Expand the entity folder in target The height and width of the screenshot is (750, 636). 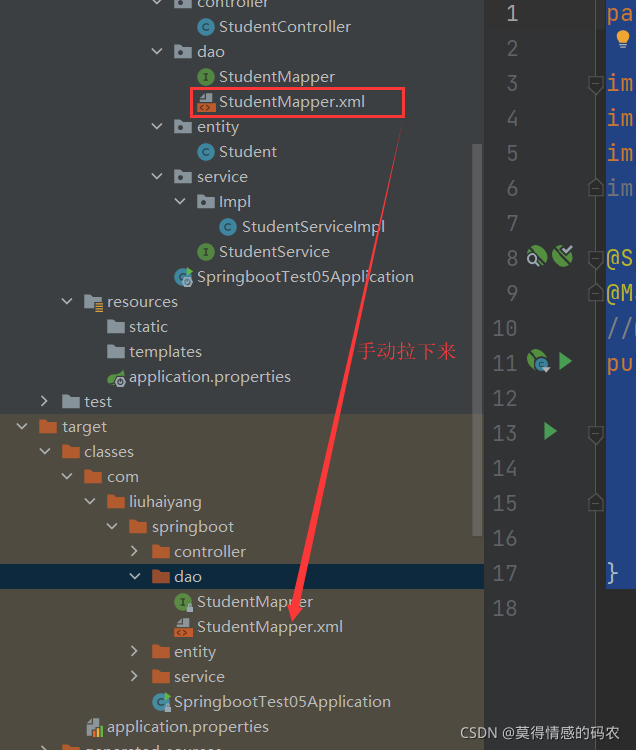pos(134,651)
